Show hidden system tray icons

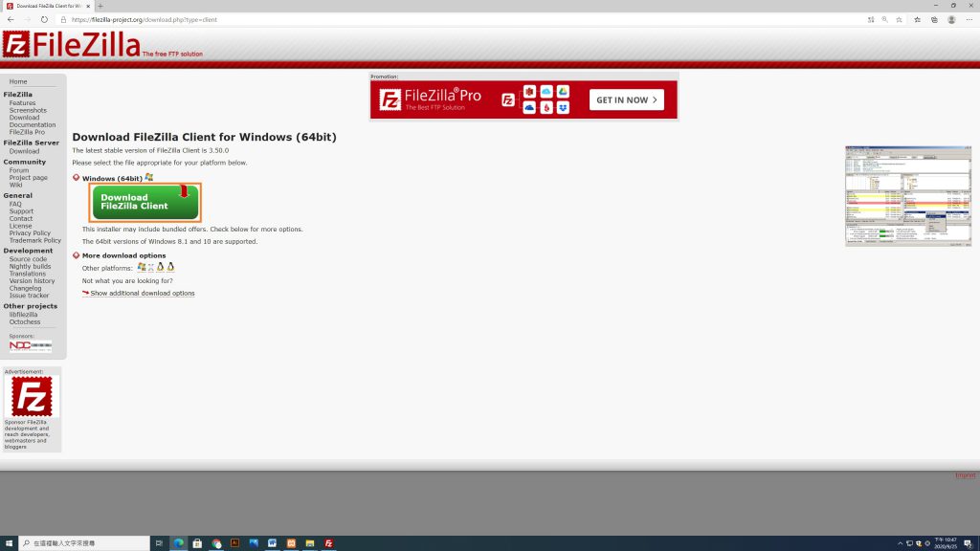900,543
